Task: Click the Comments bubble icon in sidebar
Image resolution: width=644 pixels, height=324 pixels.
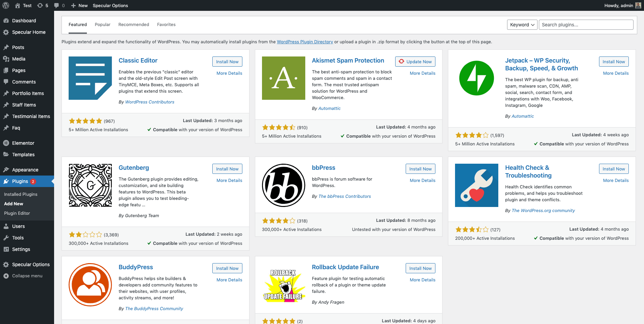Action: point(6,82)
